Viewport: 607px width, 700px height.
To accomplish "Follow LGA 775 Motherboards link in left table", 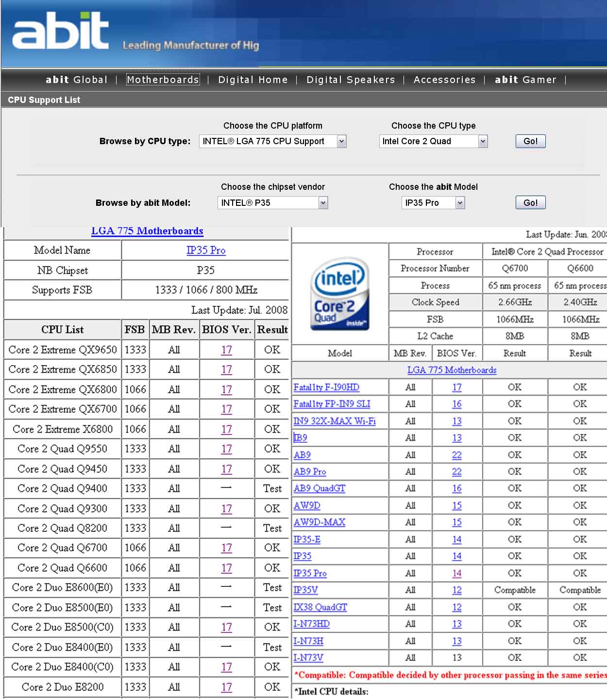I will (x=147, y=231).
